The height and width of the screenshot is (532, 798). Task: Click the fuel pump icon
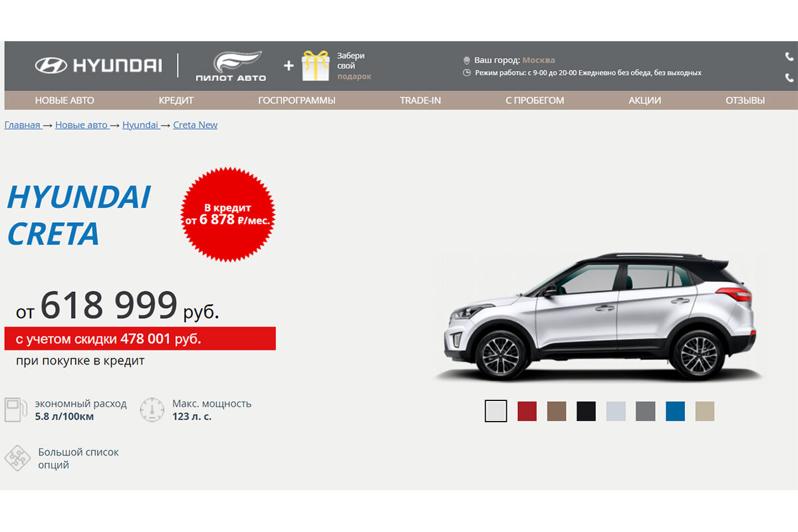16,409
